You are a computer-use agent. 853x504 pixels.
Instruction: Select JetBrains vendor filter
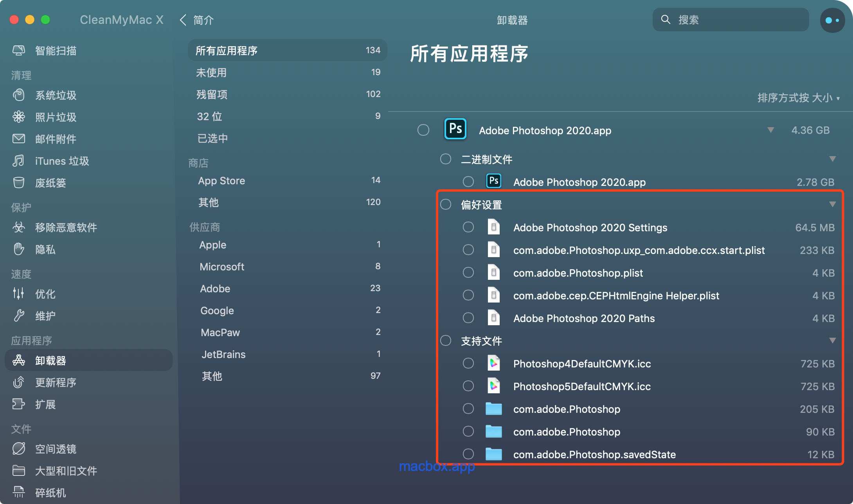pos(287,354)
